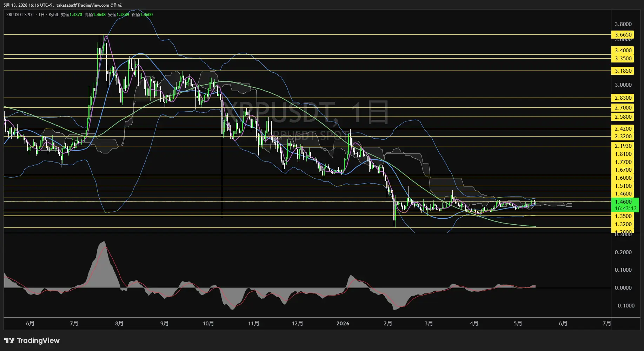Screen dimensions: 644x351
Task: Click the 4月 time axis label
Action: point(474,323)
